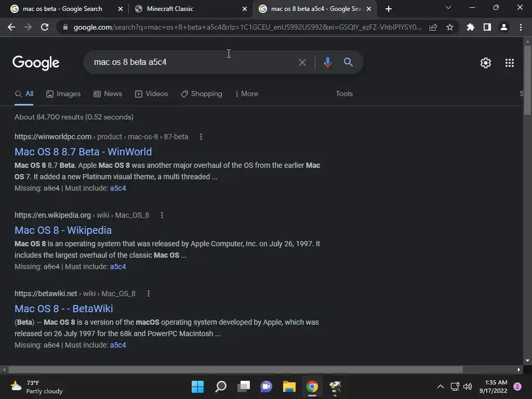Go to the Google logo homepage
The image size is (532, 399).
click(36, 63)
